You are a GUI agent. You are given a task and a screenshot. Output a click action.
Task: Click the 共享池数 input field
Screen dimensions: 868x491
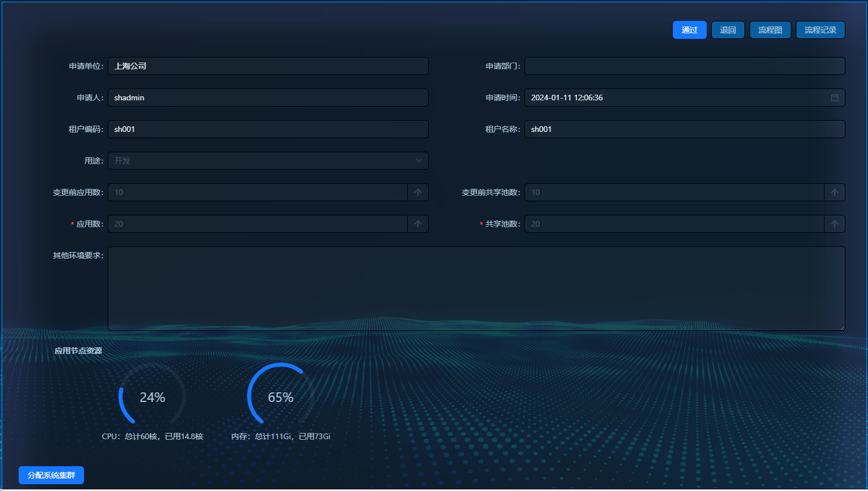tap(675, 224)
